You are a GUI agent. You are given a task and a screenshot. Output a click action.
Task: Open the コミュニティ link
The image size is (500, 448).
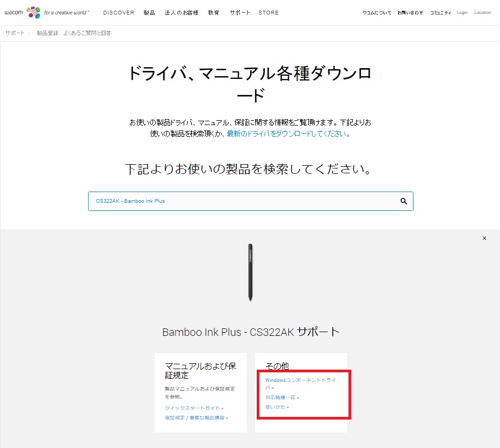pyautogui.click(x=441, y=13)
